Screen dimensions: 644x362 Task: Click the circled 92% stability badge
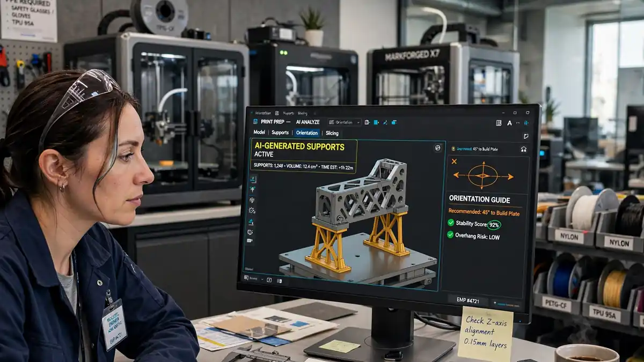pyautogui.click(x=495, y=225)
